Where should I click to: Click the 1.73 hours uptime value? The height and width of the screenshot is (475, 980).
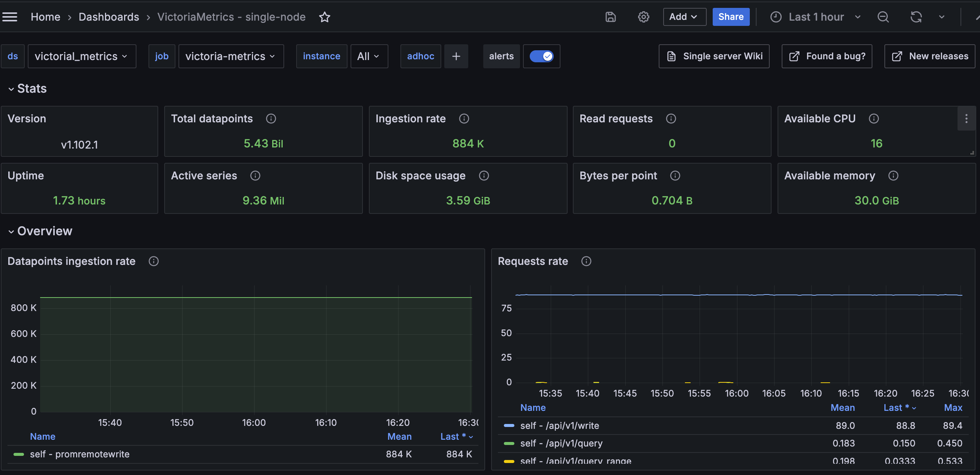click(79, 201)
